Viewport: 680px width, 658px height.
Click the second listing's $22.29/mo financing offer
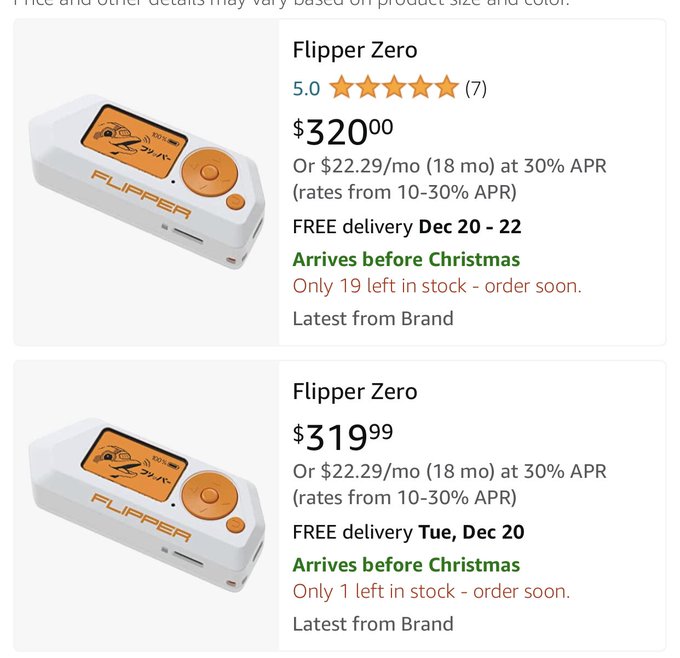(449, 470)
